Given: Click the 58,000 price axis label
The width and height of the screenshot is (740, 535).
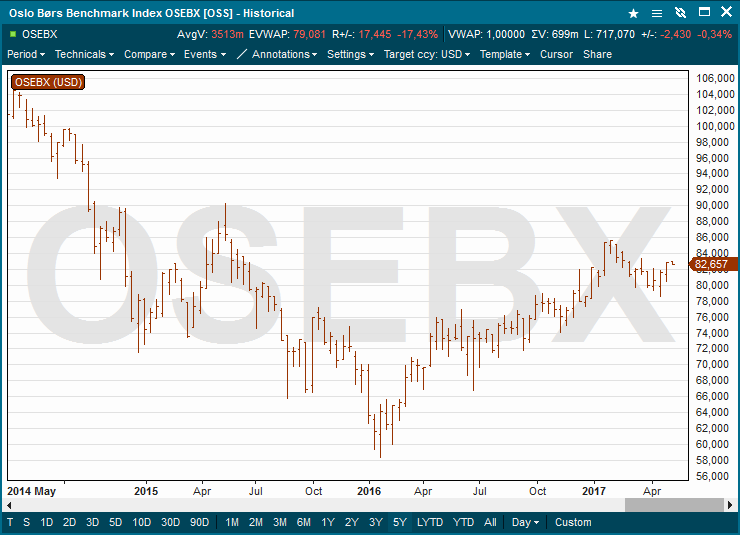Looking at the screenshot, I should (x=715, y=460).
